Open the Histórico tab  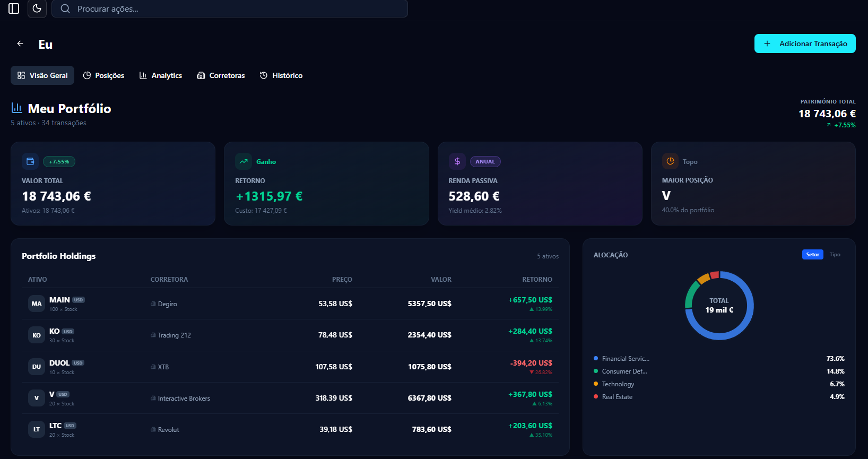281,75
